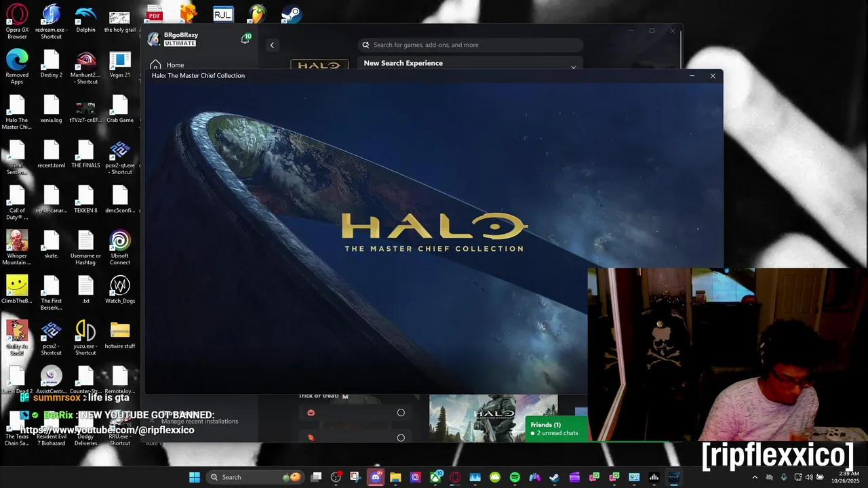Open xenia.log file on desktop

[51, 109]
